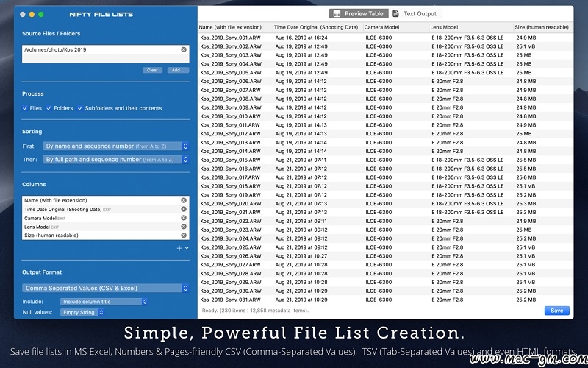Click the Preview Table grid icon
588x368 pixels.
[337, 14]
